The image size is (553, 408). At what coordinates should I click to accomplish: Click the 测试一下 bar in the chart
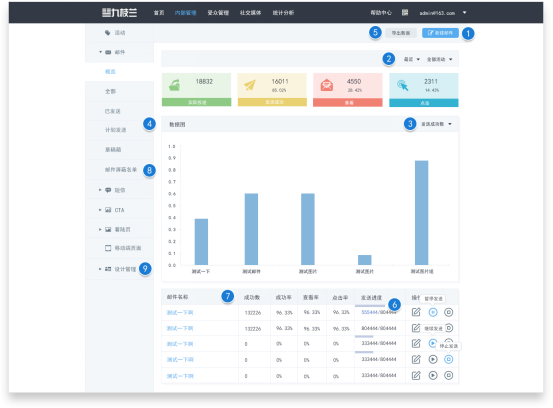click(x=201, y=242)
